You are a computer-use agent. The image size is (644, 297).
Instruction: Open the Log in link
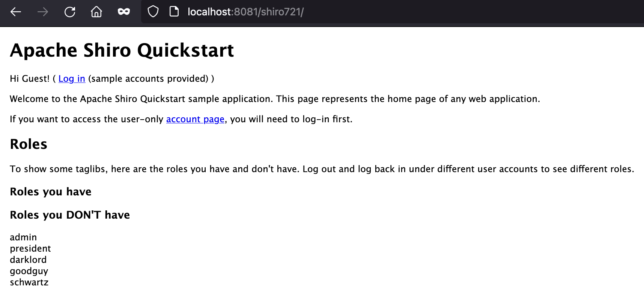[x=72, y=79]
